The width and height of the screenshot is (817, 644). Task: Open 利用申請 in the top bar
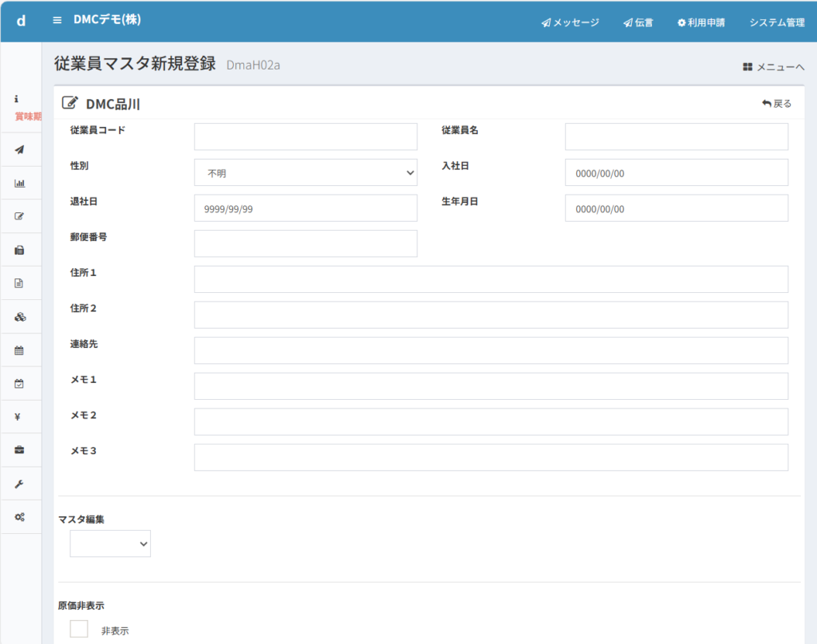[x=701, y=22]
